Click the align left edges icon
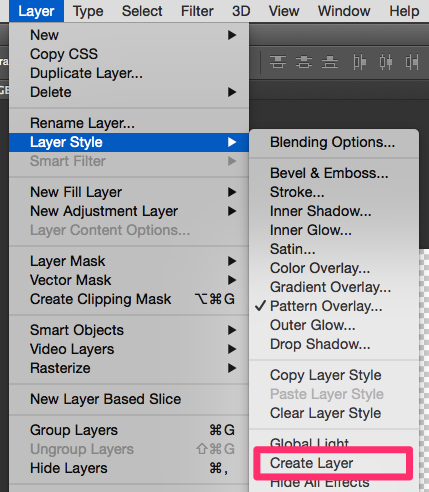 359,62
